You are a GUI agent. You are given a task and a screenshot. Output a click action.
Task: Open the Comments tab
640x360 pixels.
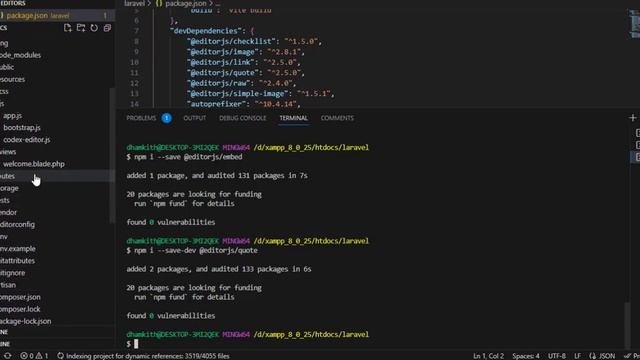(337, 118)
